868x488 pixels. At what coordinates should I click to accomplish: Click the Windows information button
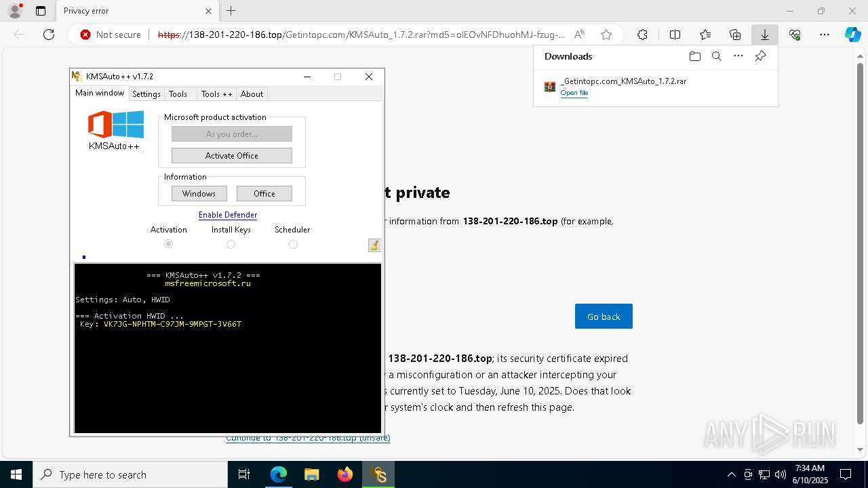pyautogui.click(x=199, y=194)
